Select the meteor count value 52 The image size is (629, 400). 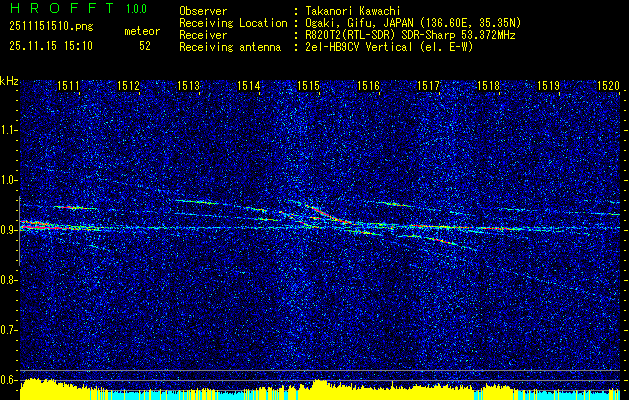[x=145, y=46]
